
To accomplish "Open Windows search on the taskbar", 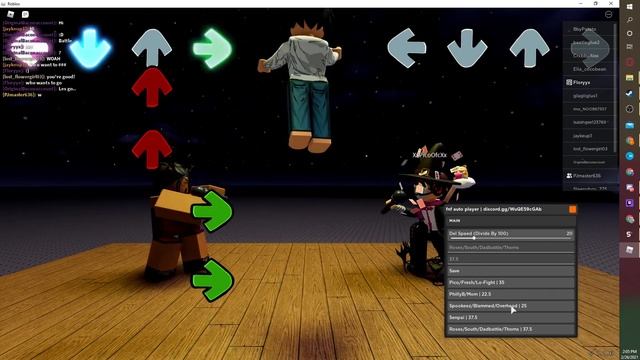I will pos(630,20).
